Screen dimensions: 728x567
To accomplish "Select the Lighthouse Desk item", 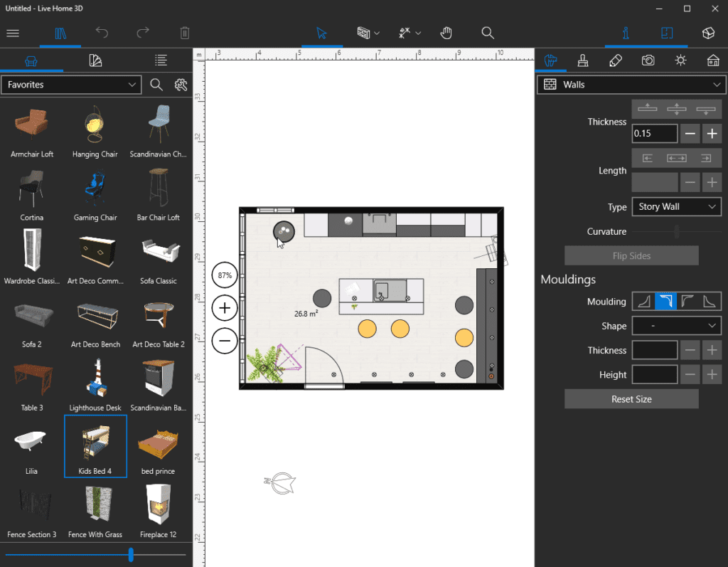I will [x=95, y=383].
